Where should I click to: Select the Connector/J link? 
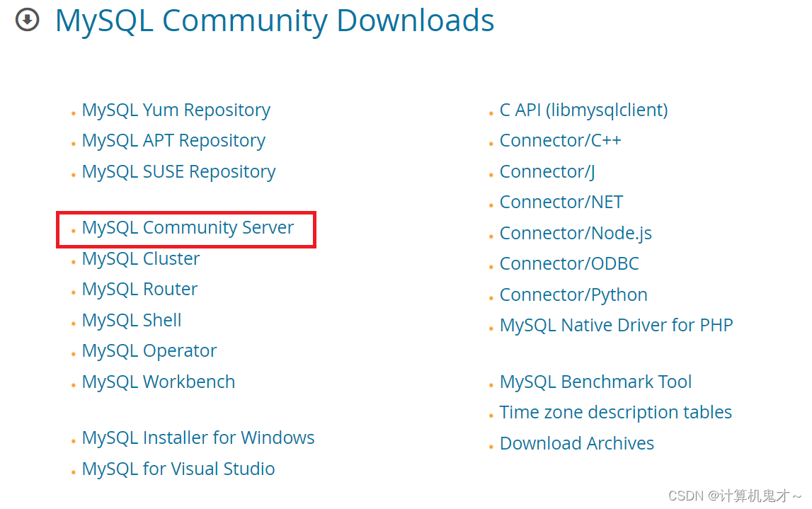click(547, 171)
